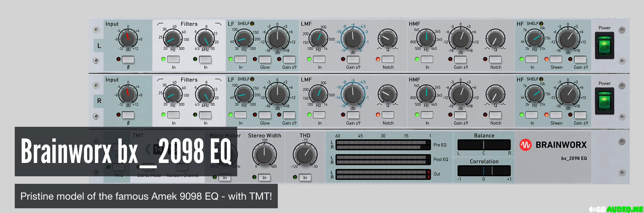Enable Mono Maker In button

[225, 177]
